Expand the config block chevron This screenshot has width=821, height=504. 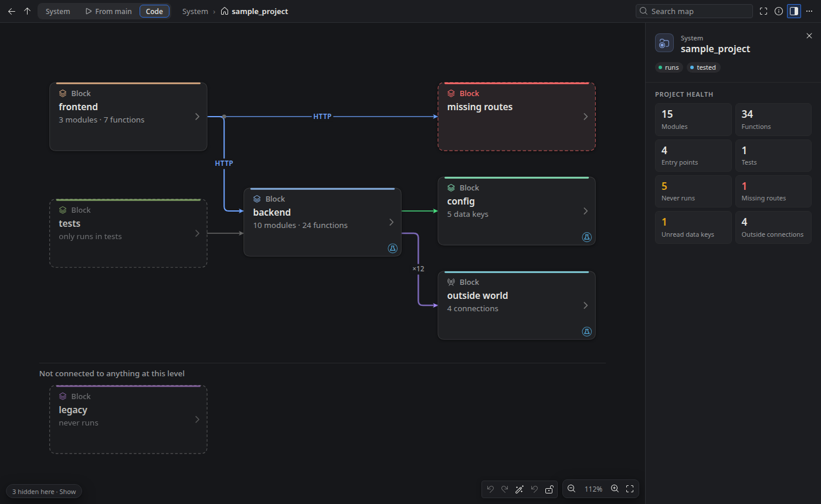(585, 211)
